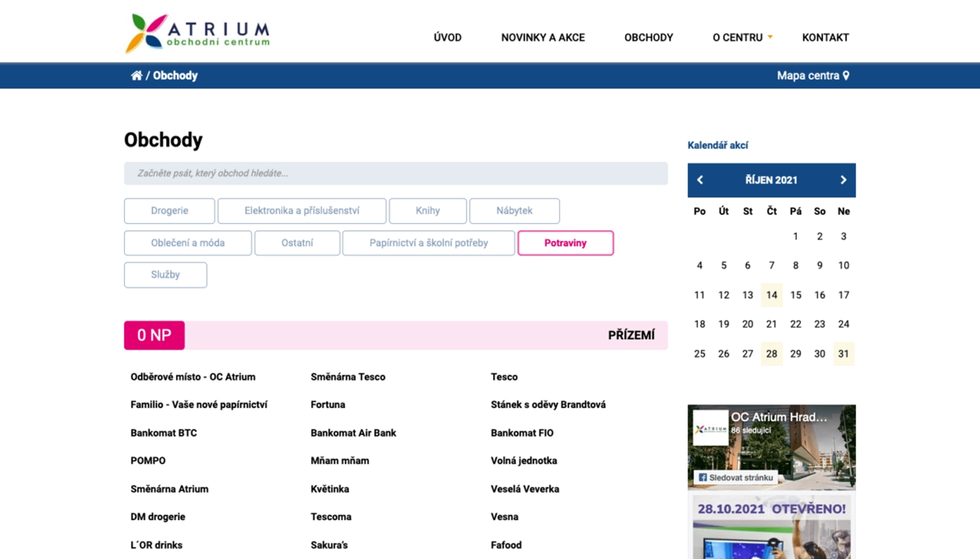Screen dimensions: 980x559
Task: Disable the Potraviny category filter
Action: coord(565,242)
